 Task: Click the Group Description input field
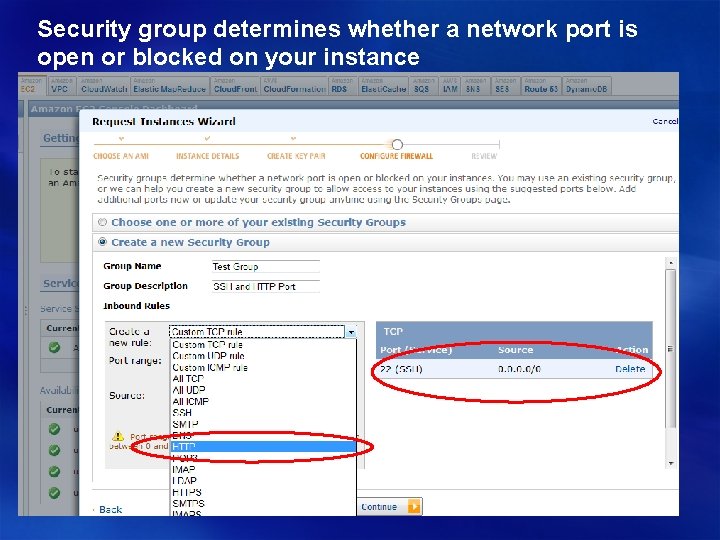tap(265, 287)
